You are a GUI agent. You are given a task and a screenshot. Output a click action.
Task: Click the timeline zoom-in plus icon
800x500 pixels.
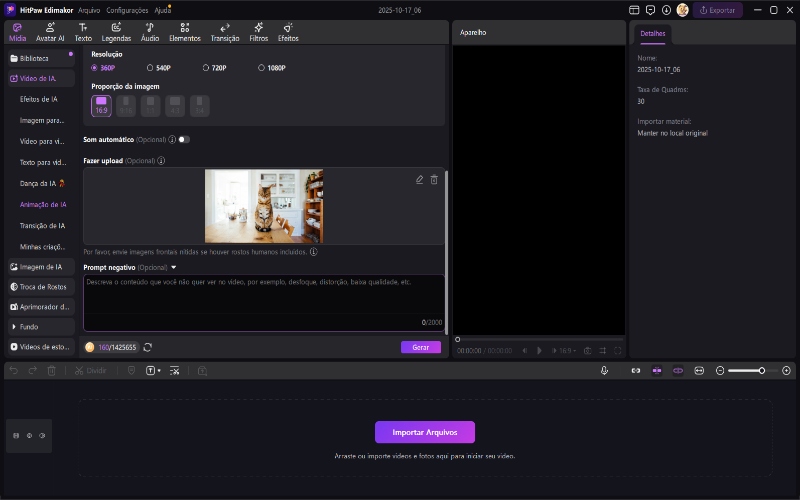click(786, 370)
